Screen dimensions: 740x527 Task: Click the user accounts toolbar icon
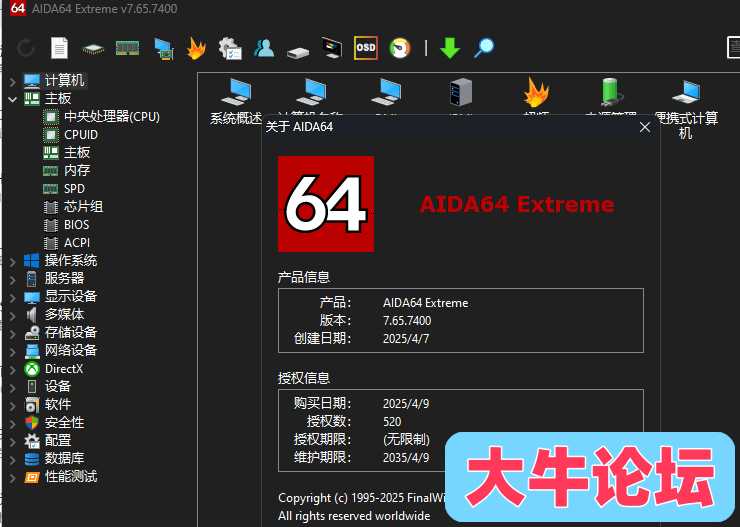pos(264,48)
